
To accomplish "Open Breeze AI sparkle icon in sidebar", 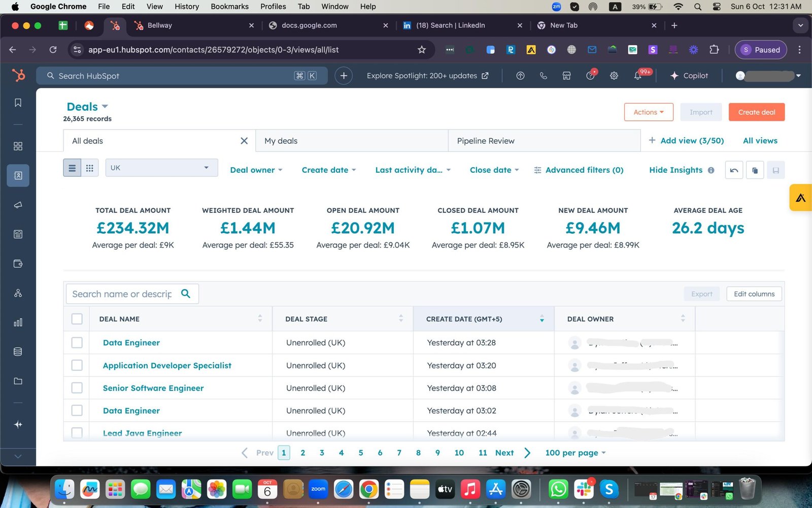I will click(18, 424).
